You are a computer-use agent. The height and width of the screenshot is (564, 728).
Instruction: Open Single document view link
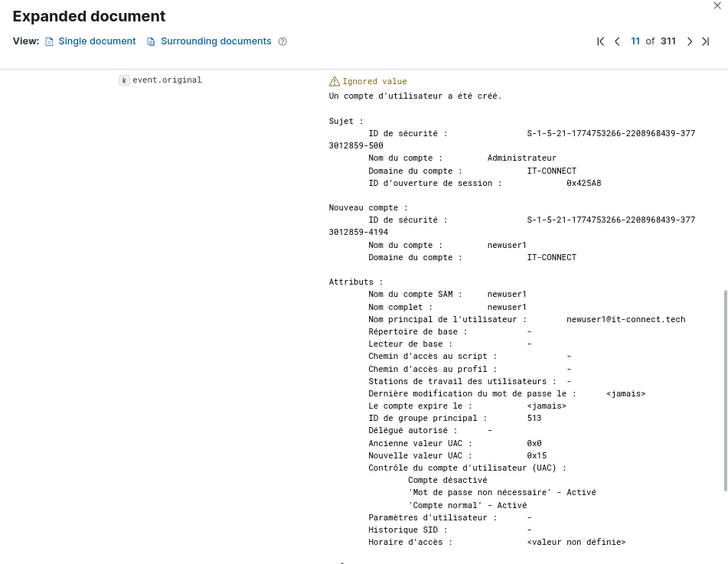point(96,41)
